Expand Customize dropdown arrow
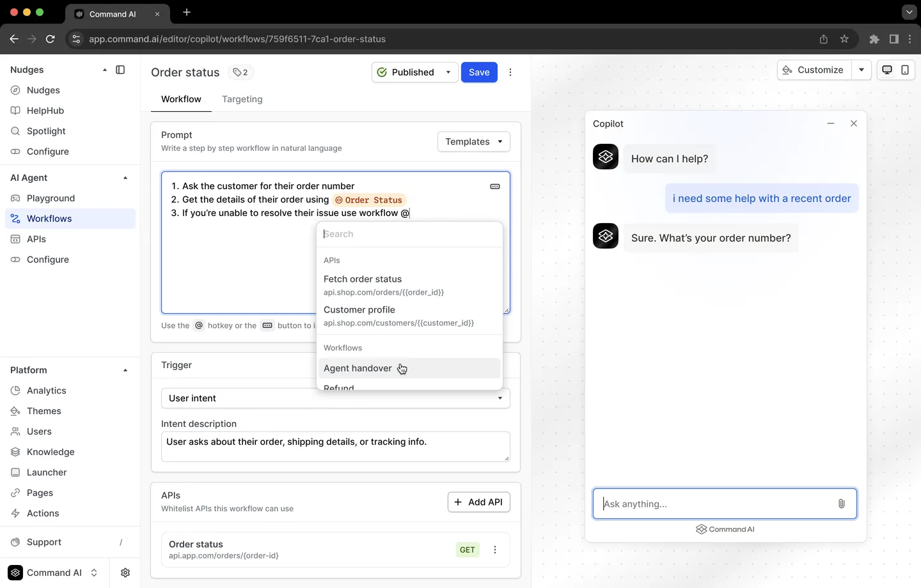The width and height of the screenshot is (921, 588). point(862,70)
